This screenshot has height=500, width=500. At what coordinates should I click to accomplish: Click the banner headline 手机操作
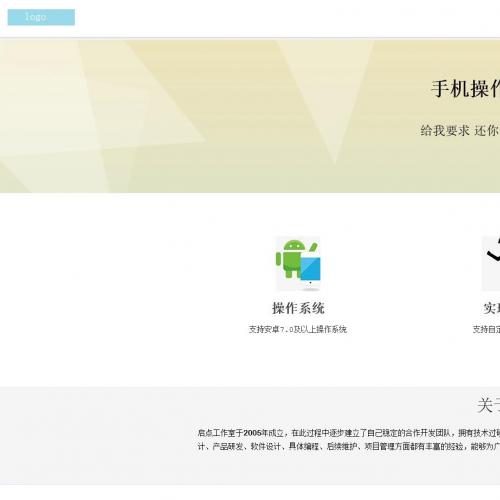coord(466,89)
